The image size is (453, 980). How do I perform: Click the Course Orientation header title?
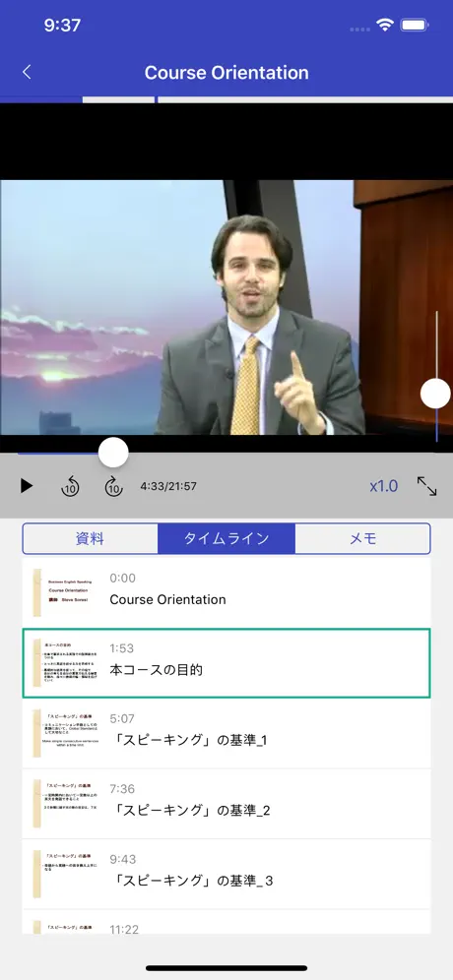tap(226, 73)
